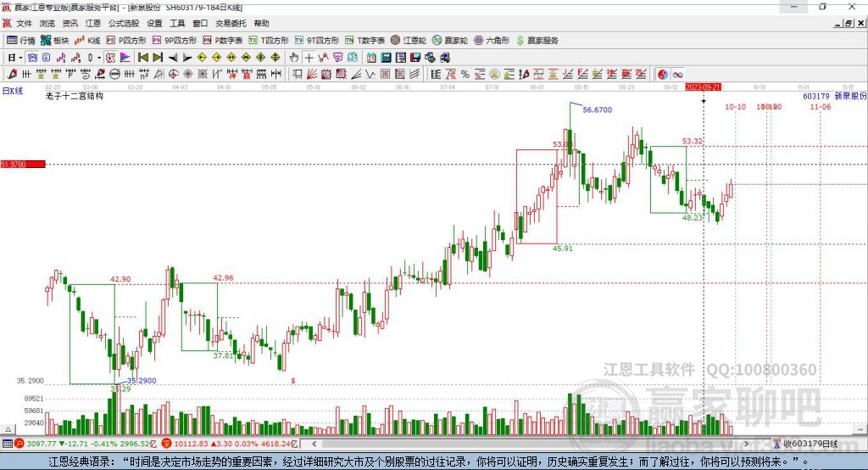Click the black right arrow icon
The width and height of the screenshot is (868, 470).
point(187,58)
